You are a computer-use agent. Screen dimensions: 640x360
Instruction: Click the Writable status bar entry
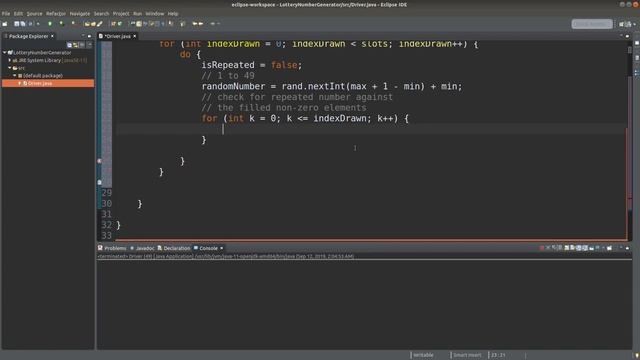point(423,355)
